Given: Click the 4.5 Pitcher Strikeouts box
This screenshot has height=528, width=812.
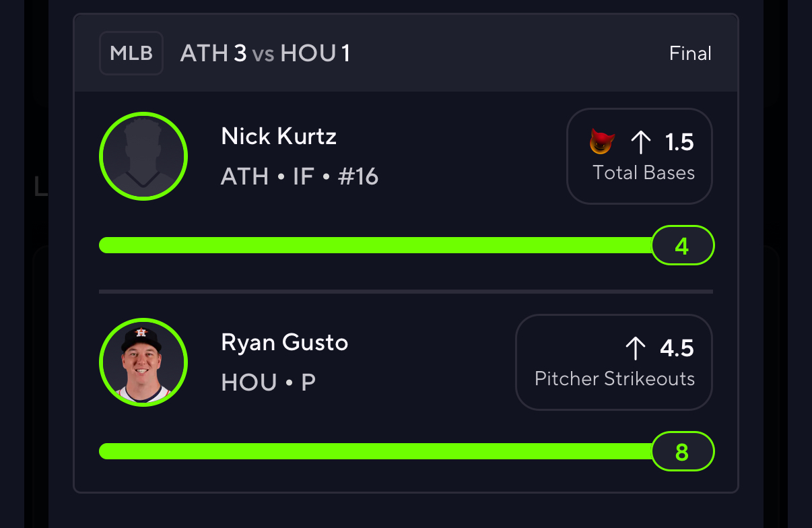Looking at the screenshot, I should point(614,362).
